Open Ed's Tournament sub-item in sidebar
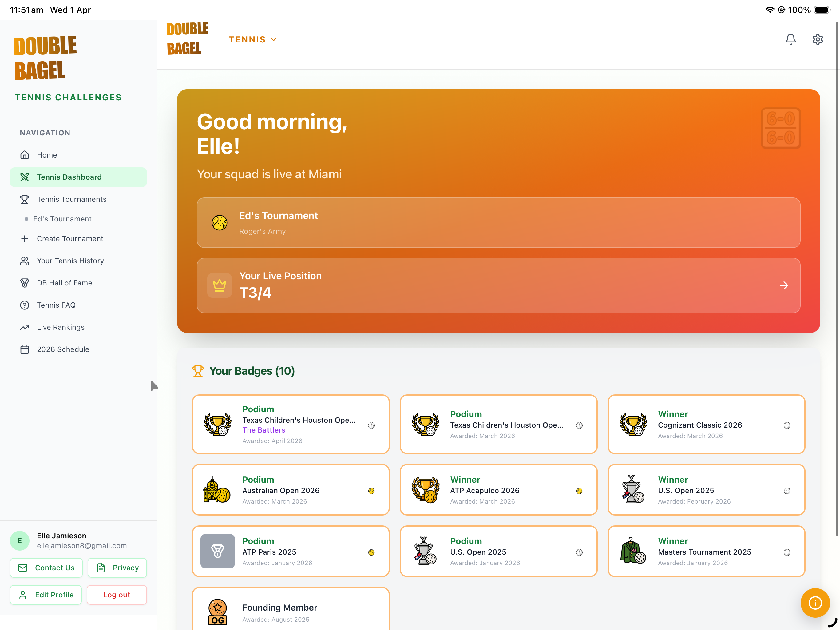The image size is (840, 630). [62, 219]
